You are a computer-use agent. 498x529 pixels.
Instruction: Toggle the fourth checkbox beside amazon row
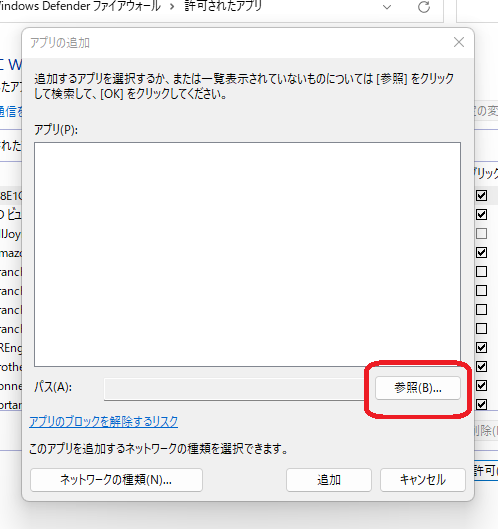481,252
